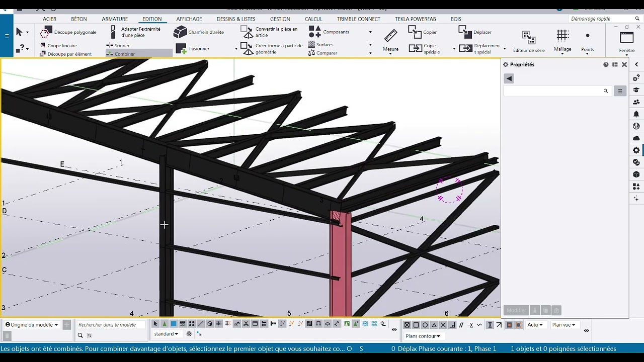Open the Éditeur de série
The width and height of the screenshot is (644, 362).
(x=529, y=41)
